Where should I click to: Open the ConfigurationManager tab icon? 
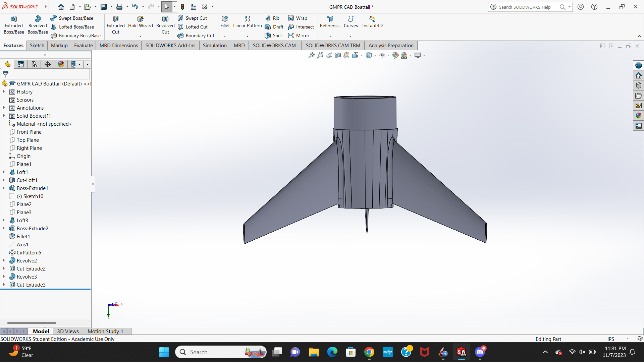pyautogui.click(x=34, y=64)
